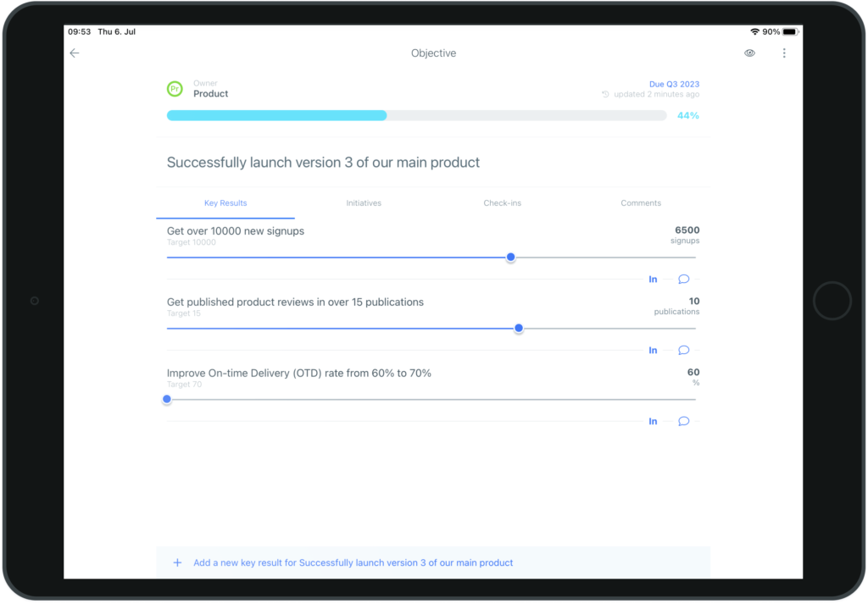Open 'Get published product reviews' key result
Viewport: 868px width, 604px height.
pos(295,302)
